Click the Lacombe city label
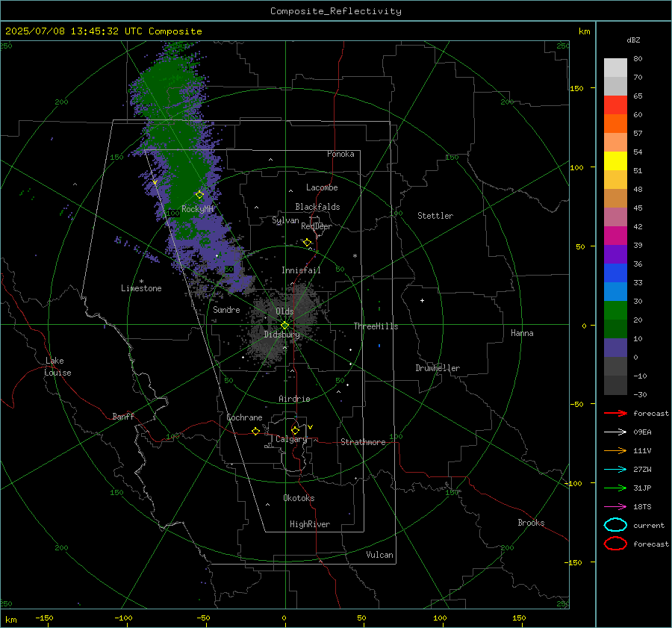 point(322,187)
